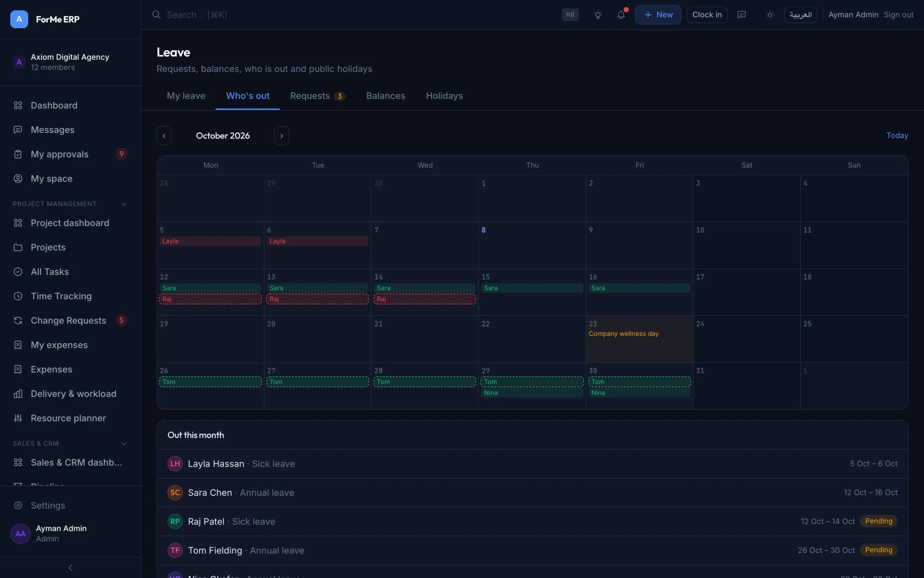Toggle the sun theme icon

tap(770, 15)
